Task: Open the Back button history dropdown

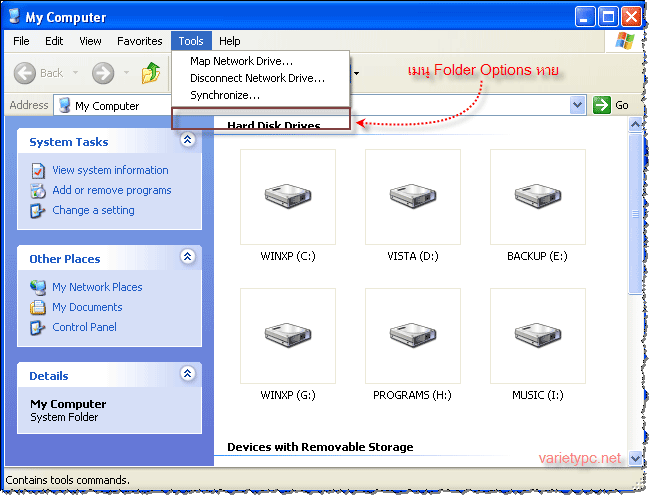Action: [75, 73]
